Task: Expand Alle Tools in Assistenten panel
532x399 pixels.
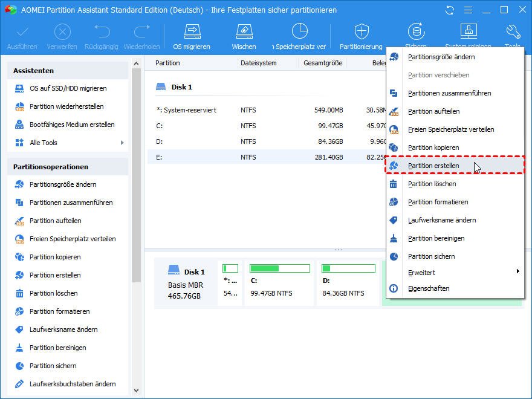Action: click(x=122, y=143)
